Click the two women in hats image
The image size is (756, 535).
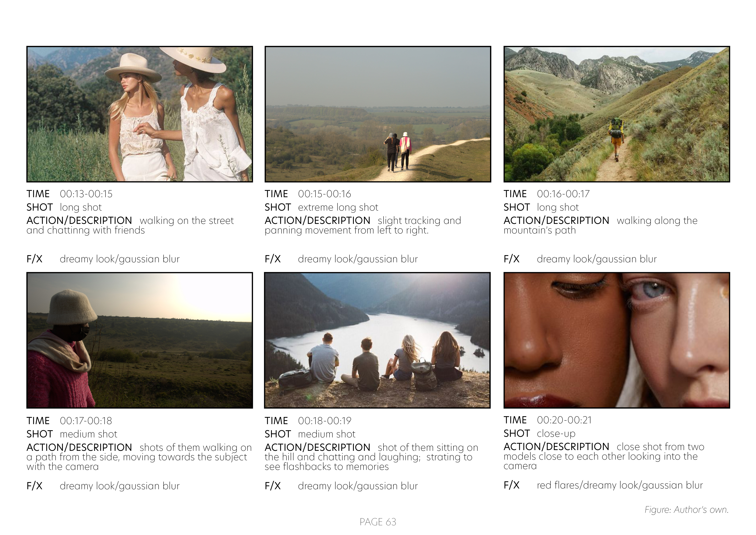pyautogui.click(x=140, y=114)
